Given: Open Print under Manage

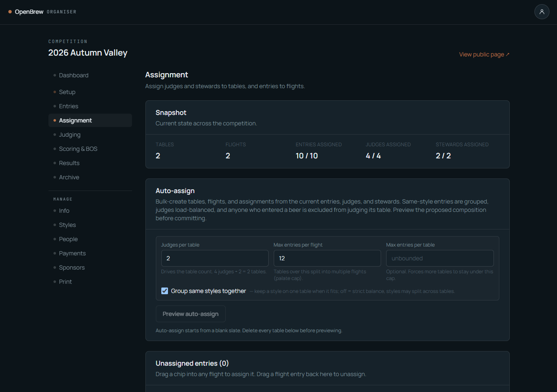Looking at the screenshot, I should pyautogui.click(x=90, y=282).
